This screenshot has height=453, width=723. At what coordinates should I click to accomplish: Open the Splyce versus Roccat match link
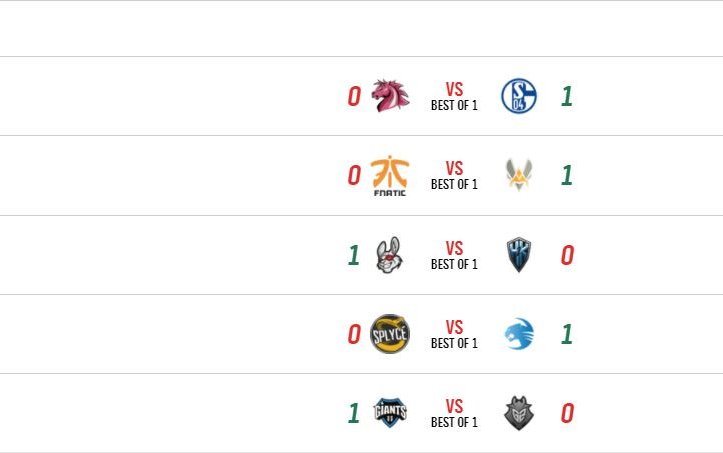pos(454,334)
